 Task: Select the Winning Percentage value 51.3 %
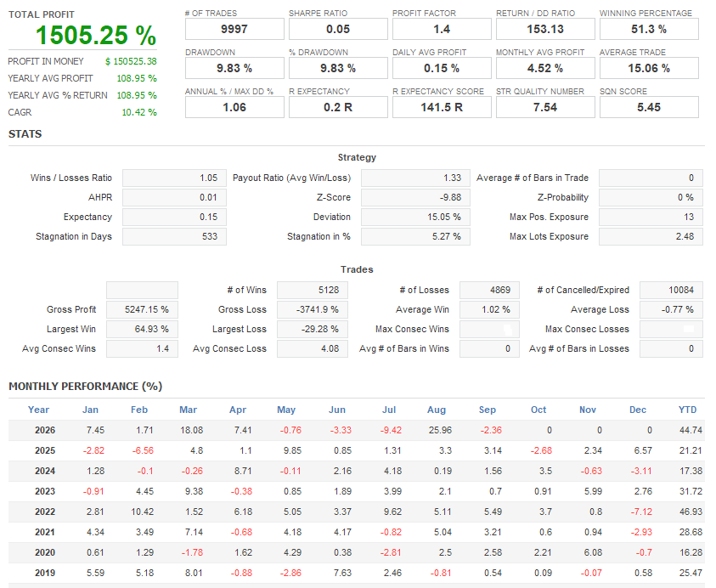(649, 29)
